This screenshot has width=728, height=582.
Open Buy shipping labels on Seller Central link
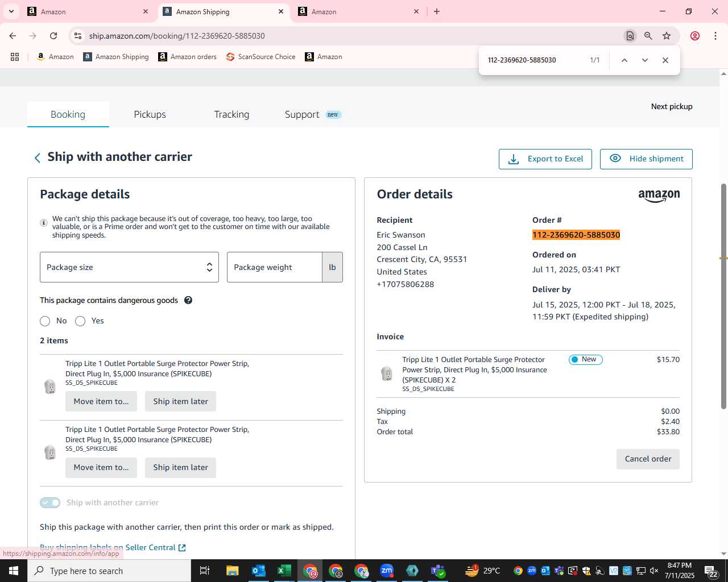pos(113,547)
